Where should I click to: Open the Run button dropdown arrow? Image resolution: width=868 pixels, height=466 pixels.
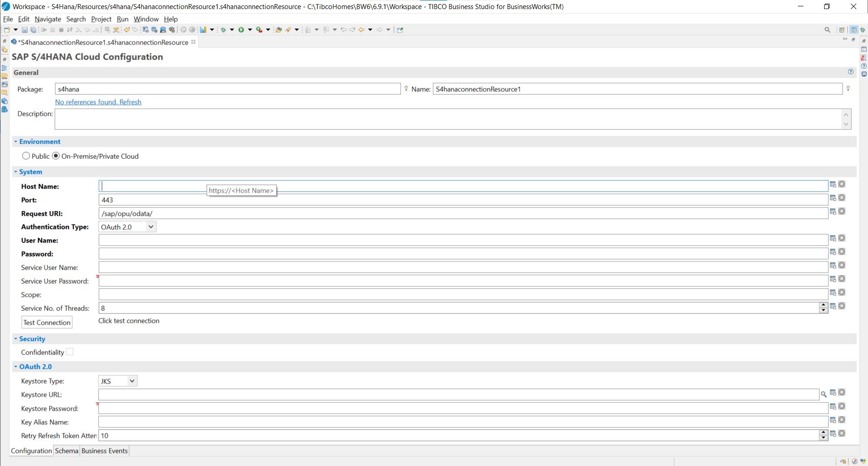[250, 30]
